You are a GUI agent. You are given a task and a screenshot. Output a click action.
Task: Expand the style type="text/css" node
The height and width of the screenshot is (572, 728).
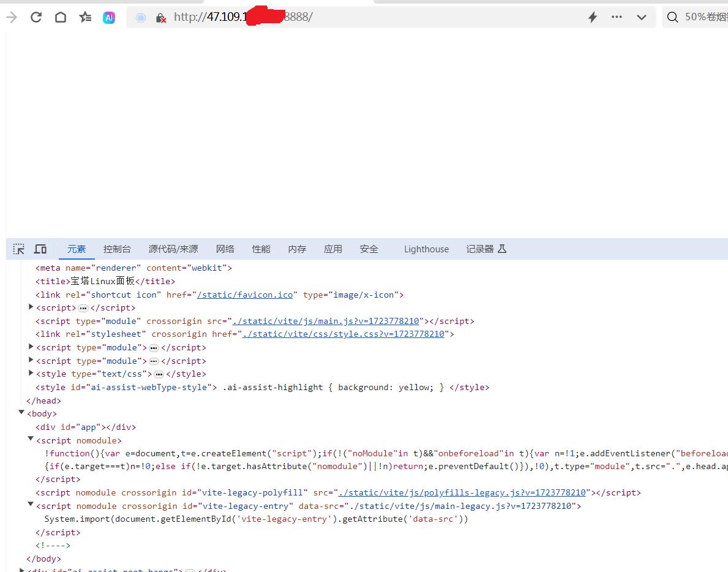click(x=31, y=373)
